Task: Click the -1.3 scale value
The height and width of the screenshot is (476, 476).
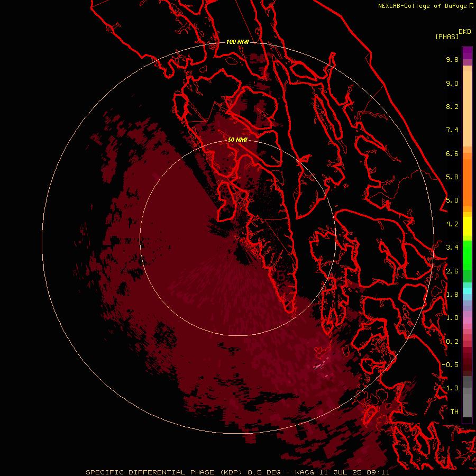Action: (450, 388)
